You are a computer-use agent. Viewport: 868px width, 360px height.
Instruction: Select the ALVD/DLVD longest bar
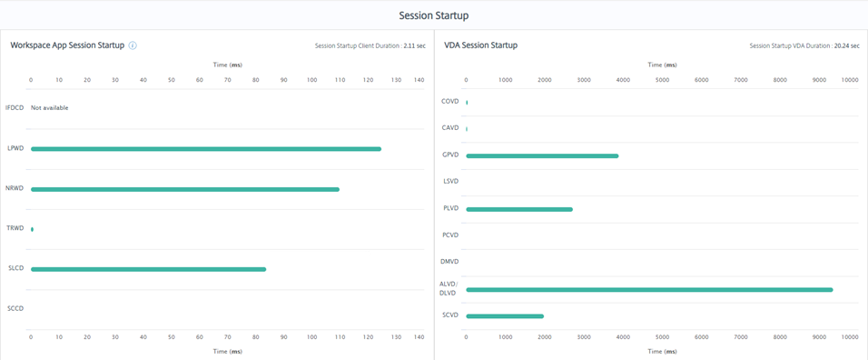(649, 290)
